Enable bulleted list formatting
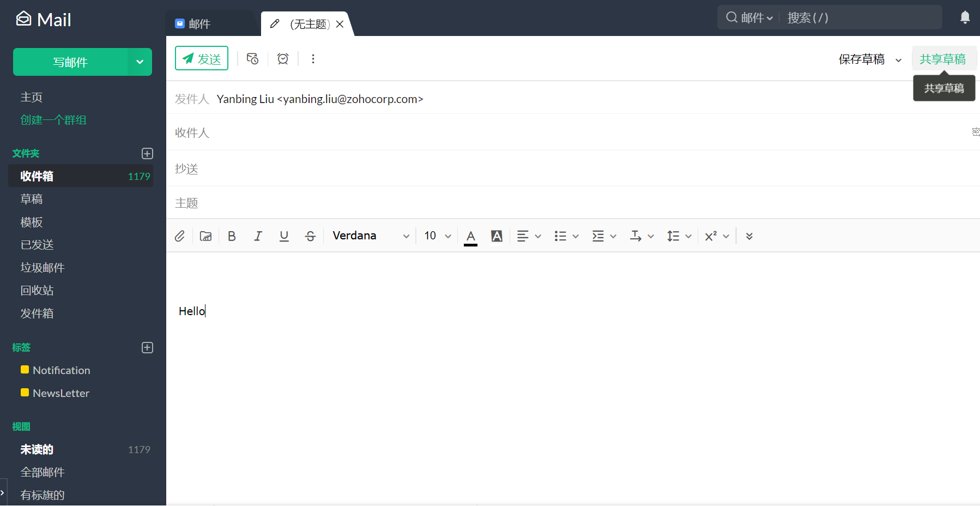Image resolution: width=980 pixels, height=506 pixels. coord(560,236)
